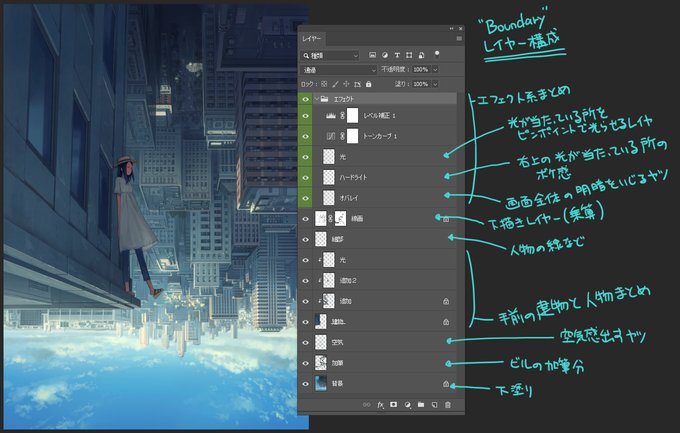Image resolution: width=680 pixels, height=433 pixels.
Task: Open the 塗り fill slider arrow
Action: [x=435, y=84]
